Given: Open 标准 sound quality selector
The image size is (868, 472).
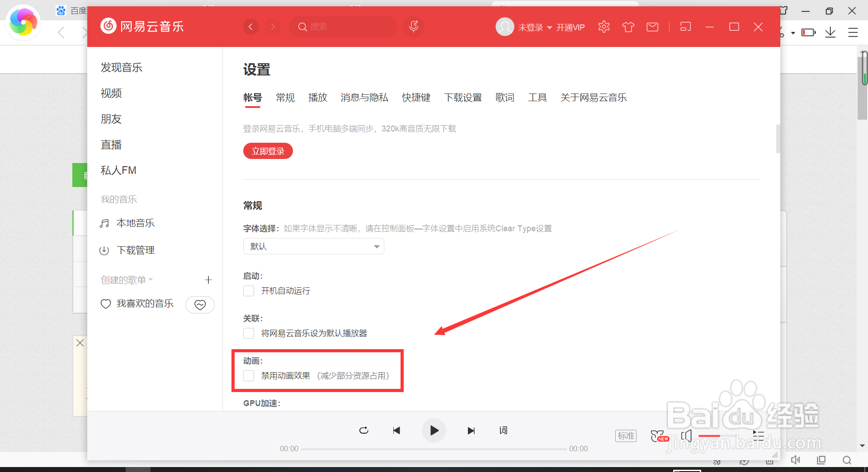Looking at the screenshot, I should click(x=626, y=436).
